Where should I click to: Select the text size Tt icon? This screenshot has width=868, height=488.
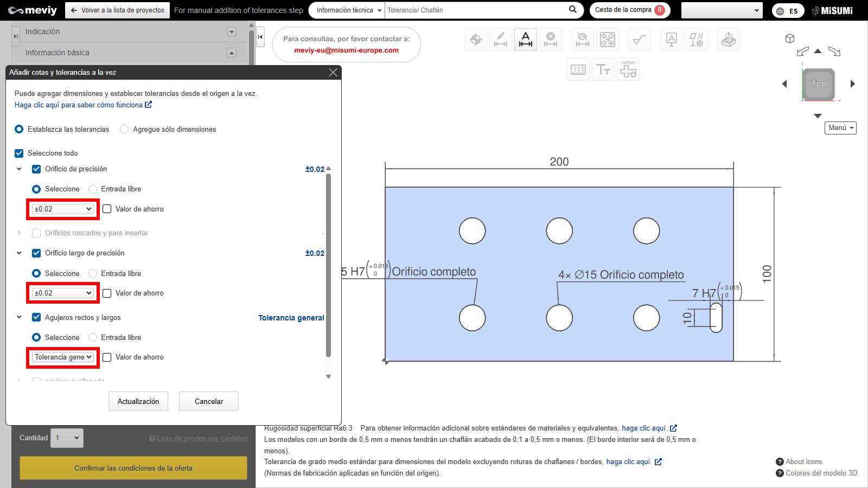(x=603, y=70)
